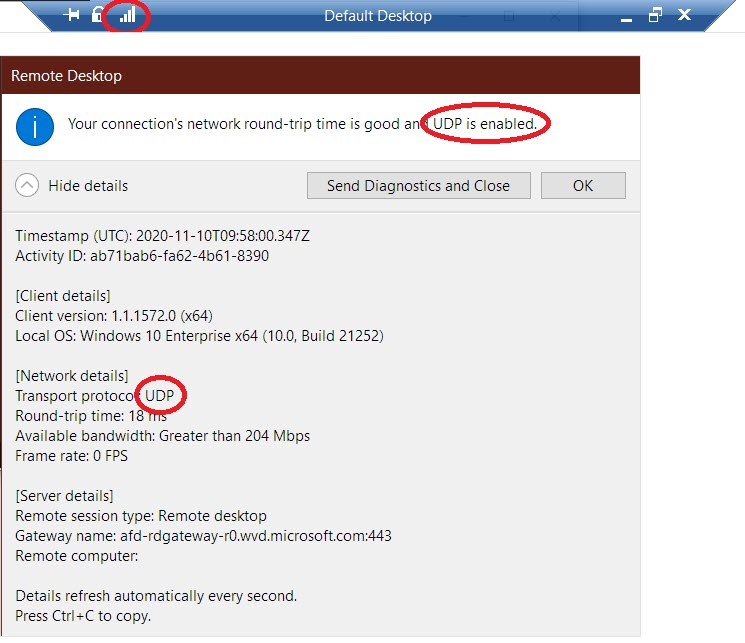Screen dimensions: 745x643
Task: Click the Default Desktop title text
Action: (x=378, y=16)
